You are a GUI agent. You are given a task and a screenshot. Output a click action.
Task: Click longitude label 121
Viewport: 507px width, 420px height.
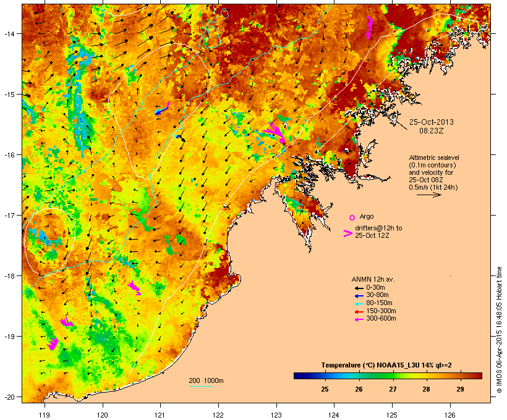click(x=160, y=415)
